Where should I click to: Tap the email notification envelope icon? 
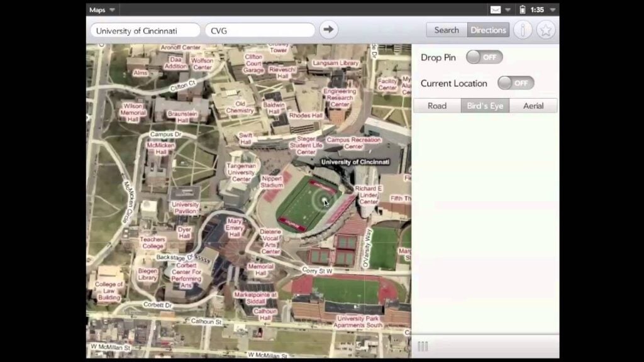[x=496, y=9]
